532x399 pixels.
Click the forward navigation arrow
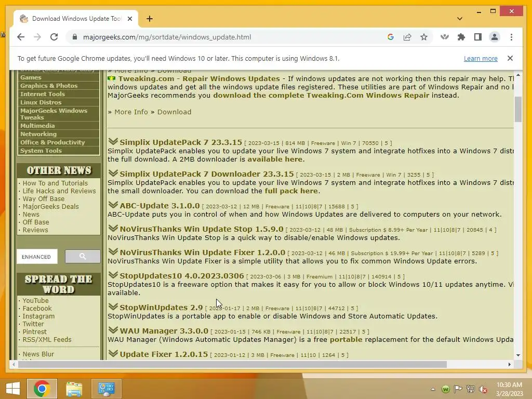pyautogui.click(x=37, y=37)
